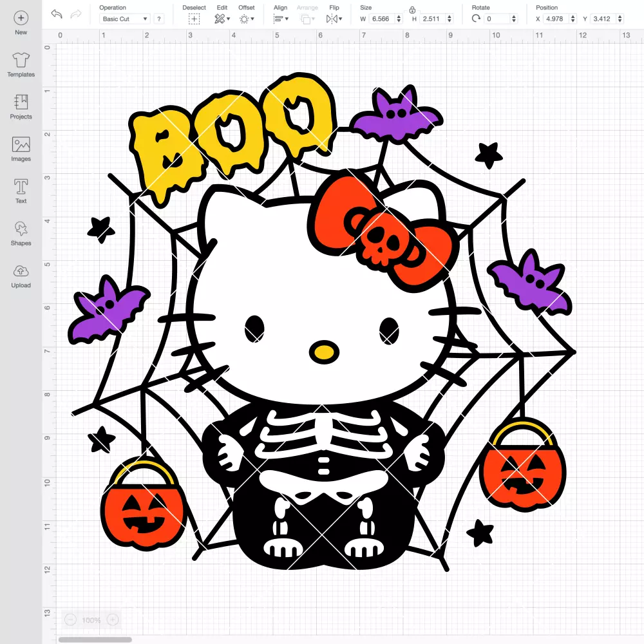Click the New project plus icon
This screenshot has height=644, width=644.
tap(21, 18)
